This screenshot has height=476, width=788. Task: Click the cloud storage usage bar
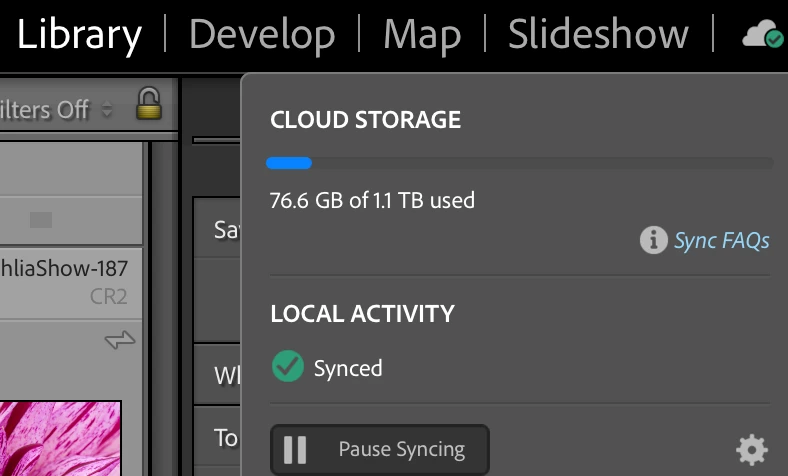[519, 163]
